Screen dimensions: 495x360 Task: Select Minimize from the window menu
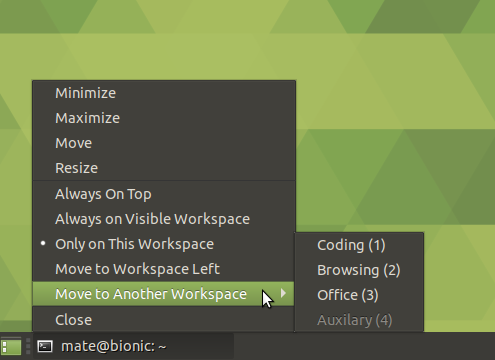163,93
